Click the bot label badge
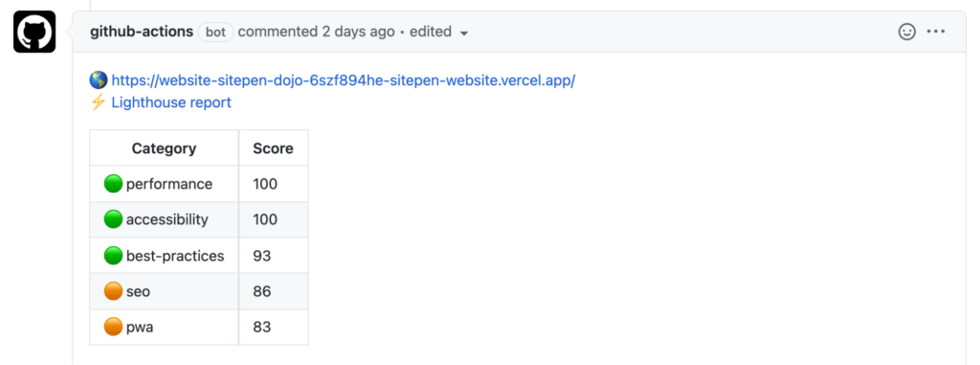Viewport: 980px width, 365px height. [215, 33]
